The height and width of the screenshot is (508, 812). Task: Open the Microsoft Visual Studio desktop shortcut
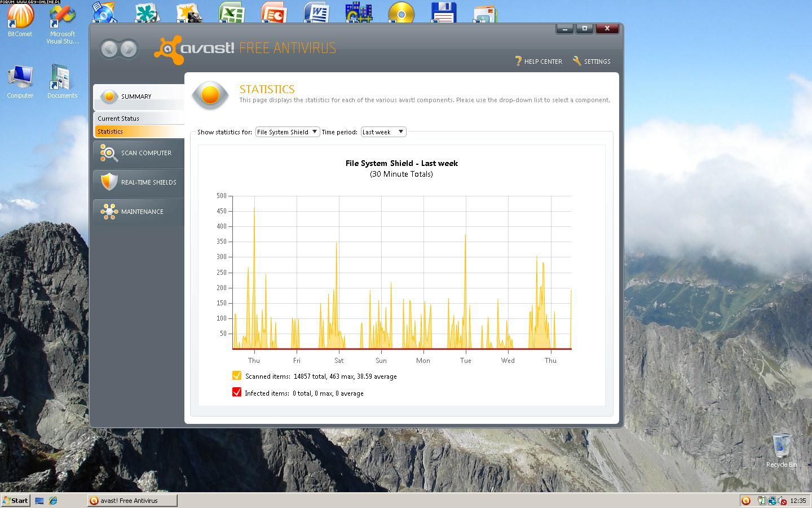click(62, 23)
